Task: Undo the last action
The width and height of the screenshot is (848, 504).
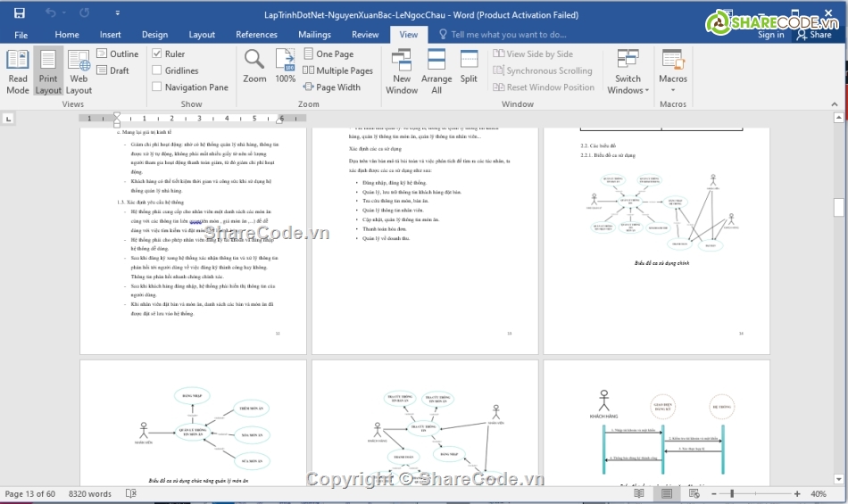Action: [x=50, y=12]
